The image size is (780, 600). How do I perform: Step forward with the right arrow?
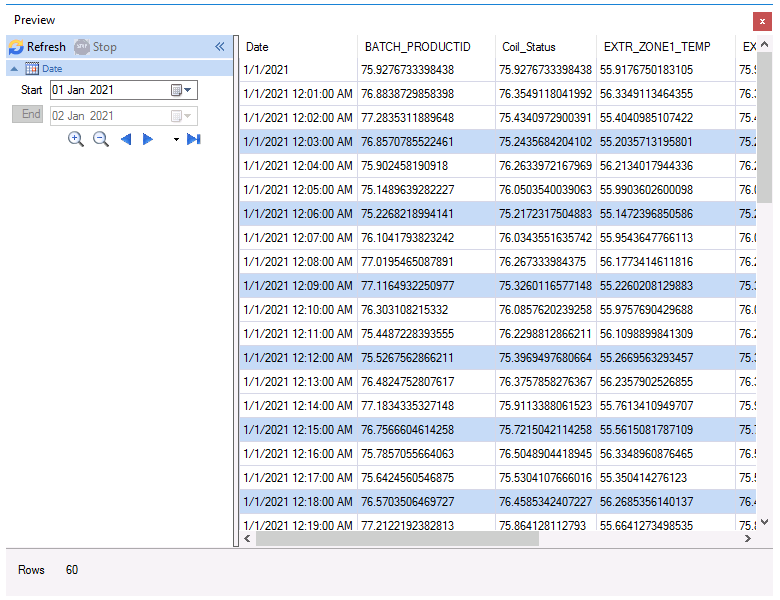pyautogui.click(x=148, y=139)
